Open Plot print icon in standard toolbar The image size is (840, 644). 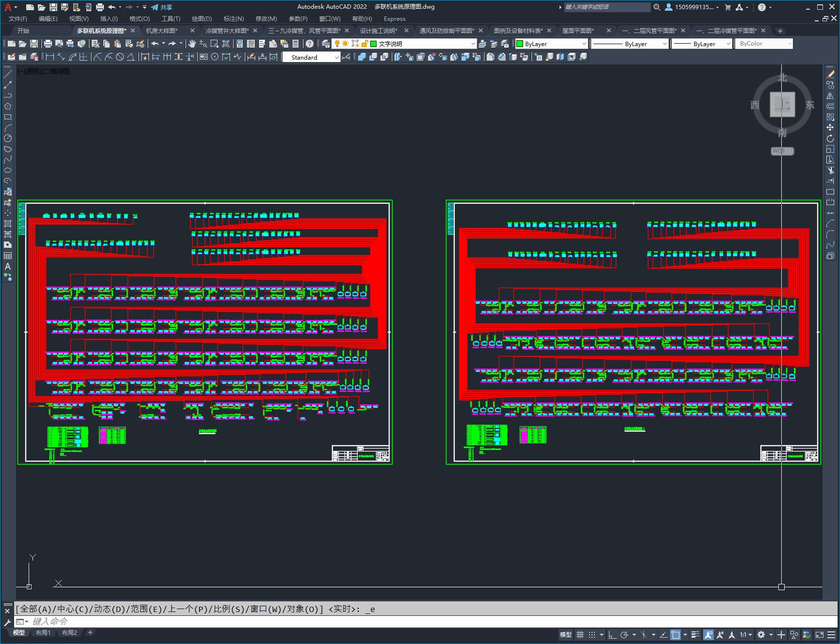pyautogui.click(x=48, y=44)
